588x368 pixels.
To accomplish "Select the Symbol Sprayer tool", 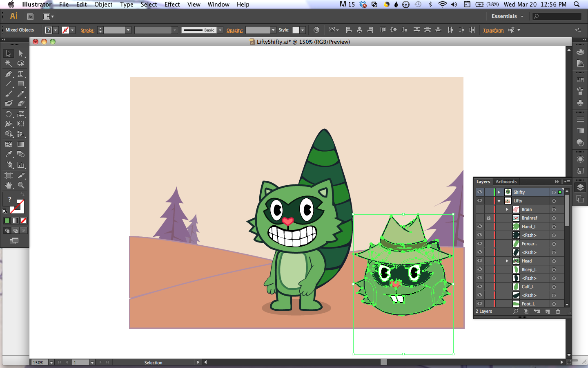I will (8, 165).
